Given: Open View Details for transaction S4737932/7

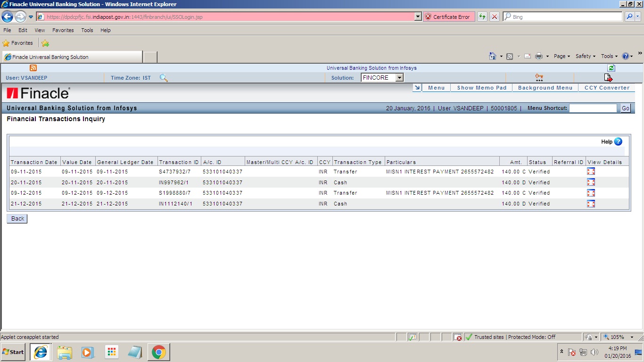Looking at the screenshot, I should (591, 171).
